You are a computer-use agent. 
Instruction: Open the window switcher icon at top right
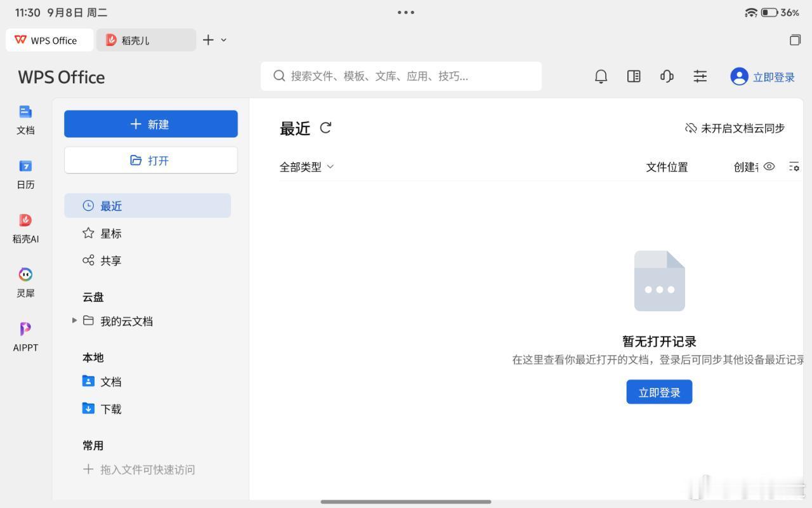[795, 40]
